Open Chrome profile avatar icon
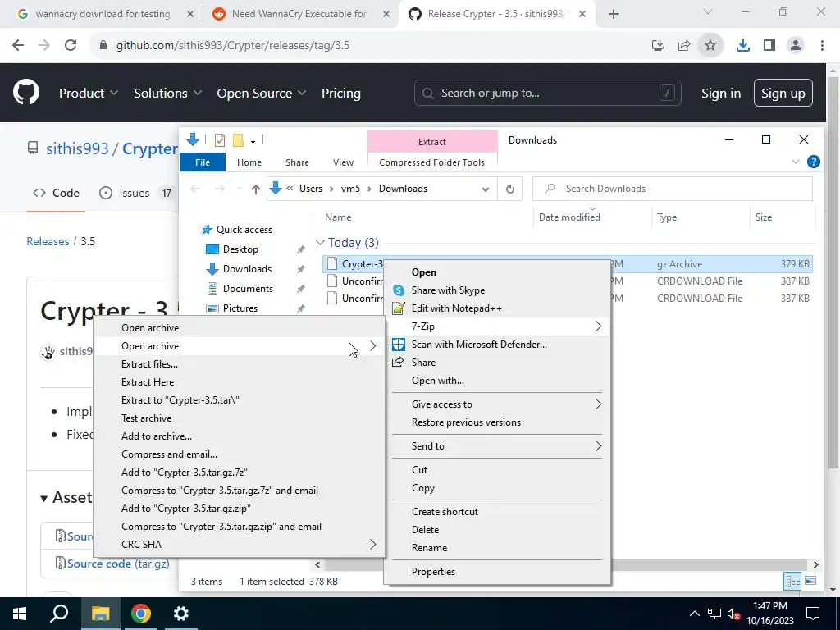The width and height of the screenshot is (840, 630). point(796,46)
